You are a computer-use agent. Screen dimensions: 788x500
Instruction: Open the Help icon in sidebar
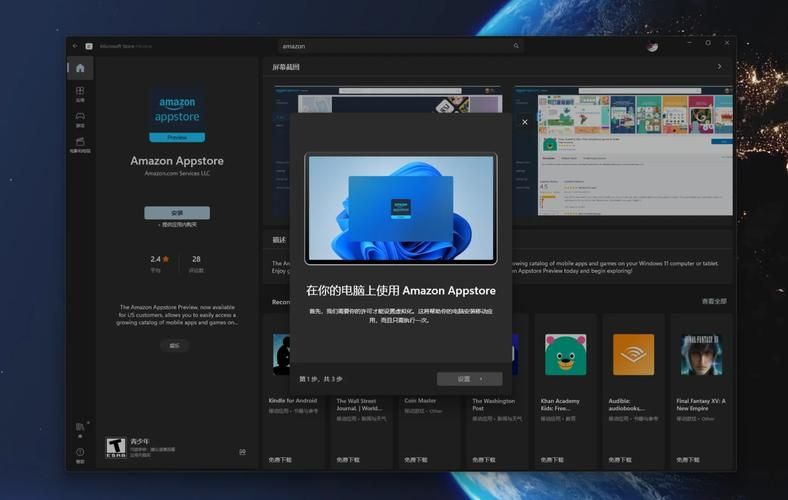click(80, 455)
